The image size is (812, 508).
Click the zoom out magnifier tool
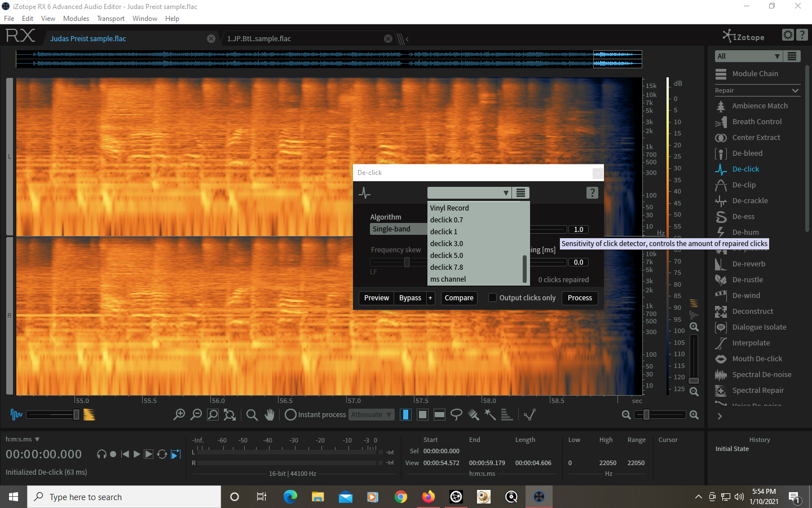pyautogui.click(x=196, y=415)
